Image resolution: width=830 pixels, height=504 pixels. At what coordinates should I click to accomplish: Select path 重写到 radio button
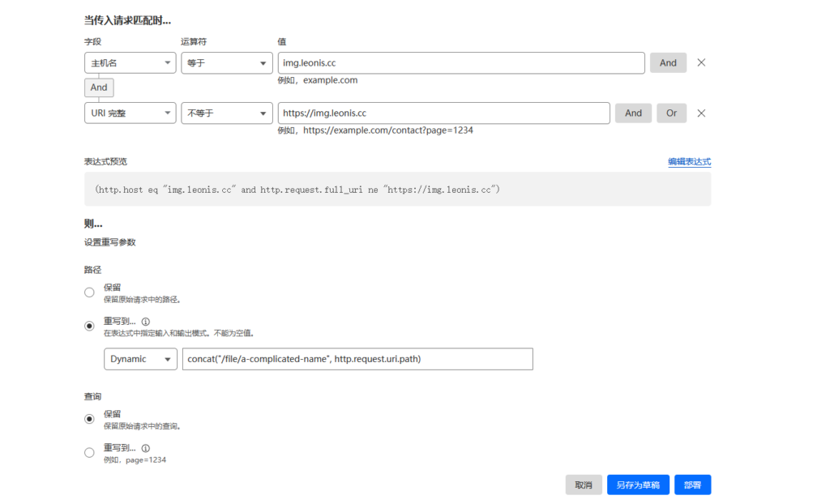89,326
